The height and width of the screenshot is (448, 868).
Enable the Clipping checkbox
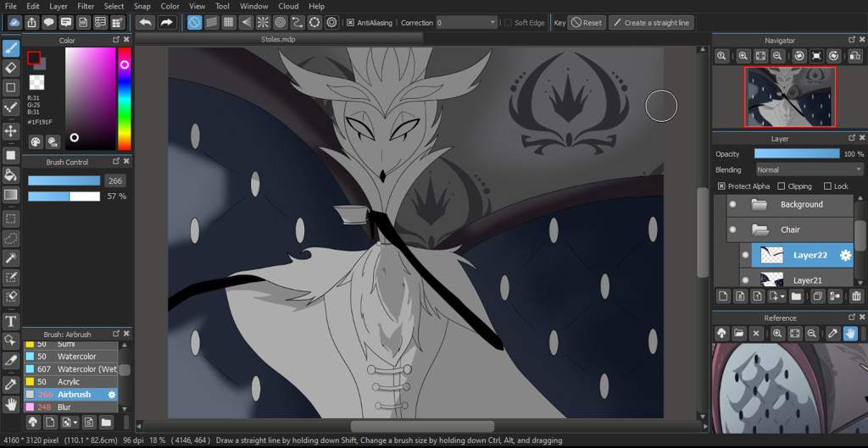point(782,186)
